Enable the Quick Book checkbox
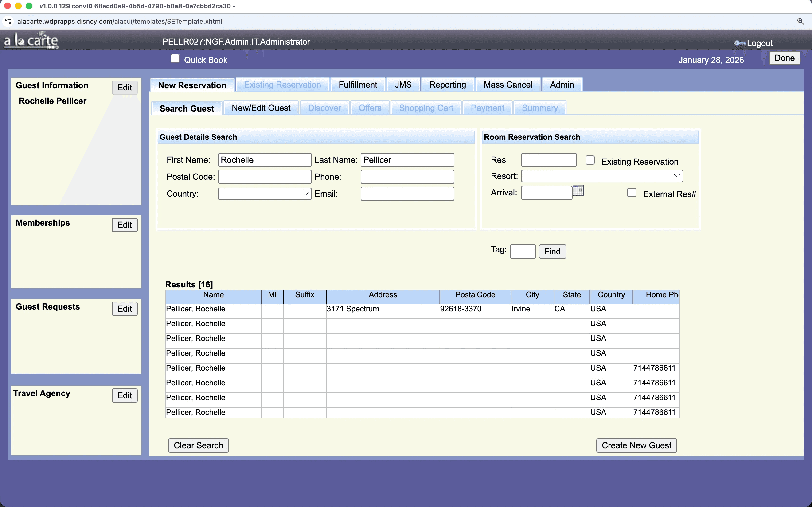 (x=175, y=59)
